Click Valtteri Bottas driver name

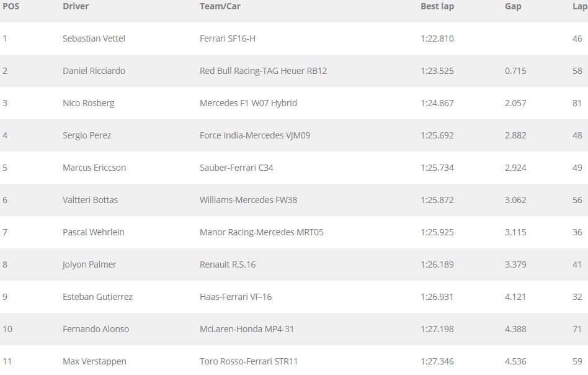pos(90,200)
